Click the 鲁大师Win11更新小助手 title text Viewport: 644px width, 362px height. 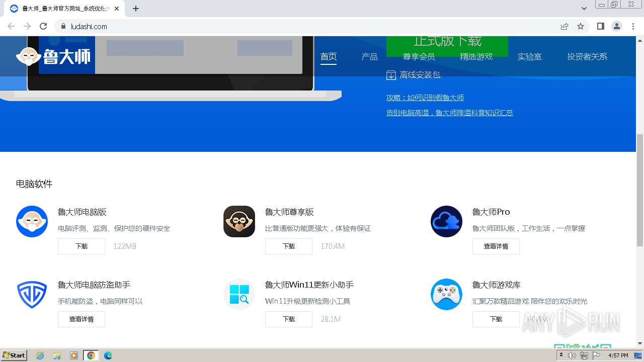(x=309, y=285)
